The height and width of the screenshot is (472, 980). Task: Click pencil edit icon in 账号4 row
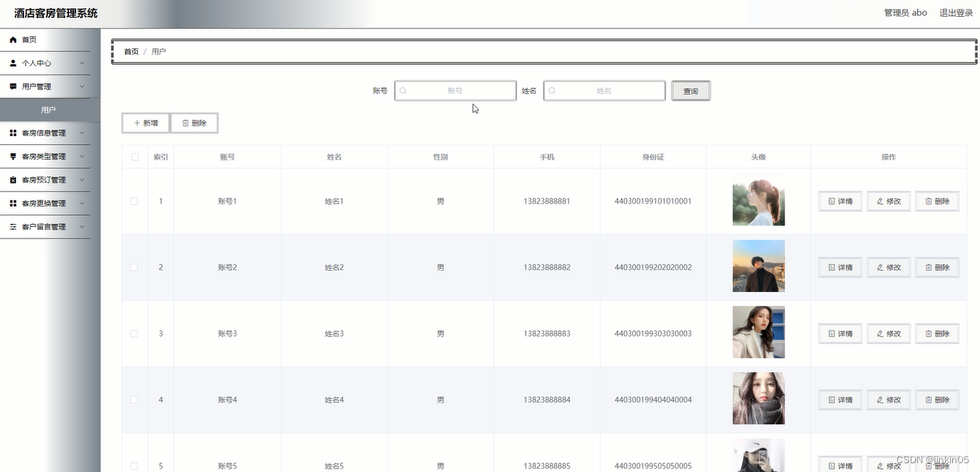[880, 400]
